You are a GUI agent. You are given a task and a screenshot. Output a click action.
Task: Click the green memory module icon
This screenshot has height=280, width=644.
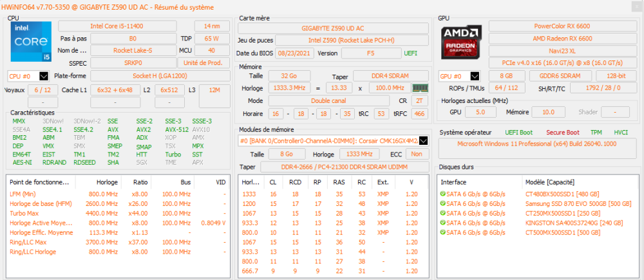pyautogui.click(x=420, y=88)
